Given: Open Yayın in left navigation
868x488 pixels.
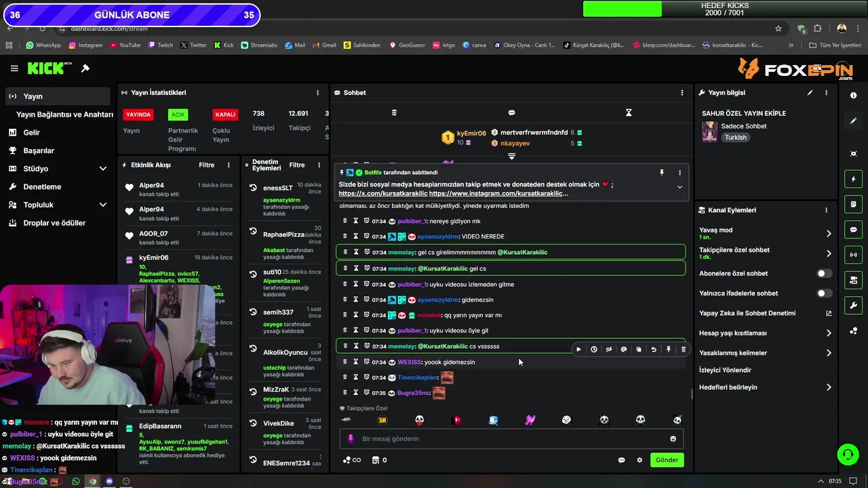Looking at the screenshot, I should point(58,96).
